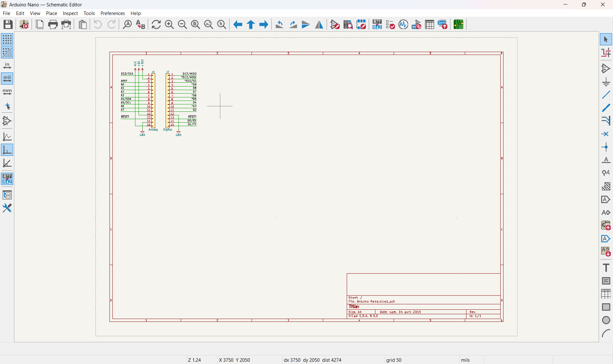Click the Save schematic icon

(x=8, y=25)
